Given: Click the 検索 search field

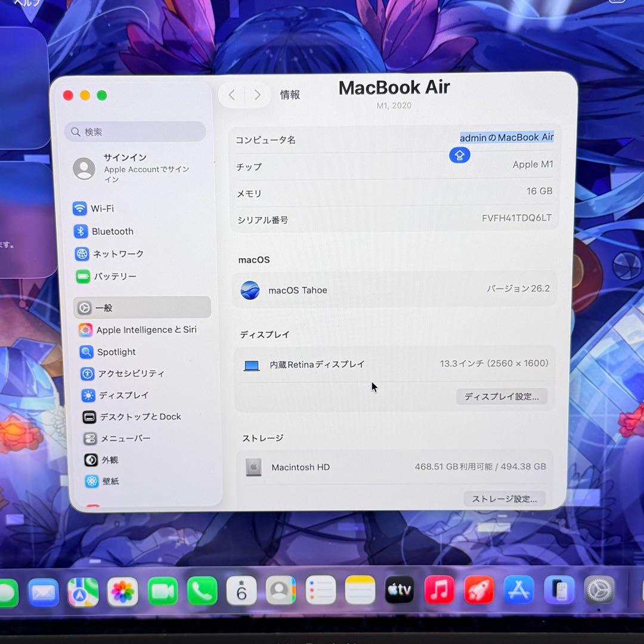Looking at the screenshot, I should pos(135,131).
